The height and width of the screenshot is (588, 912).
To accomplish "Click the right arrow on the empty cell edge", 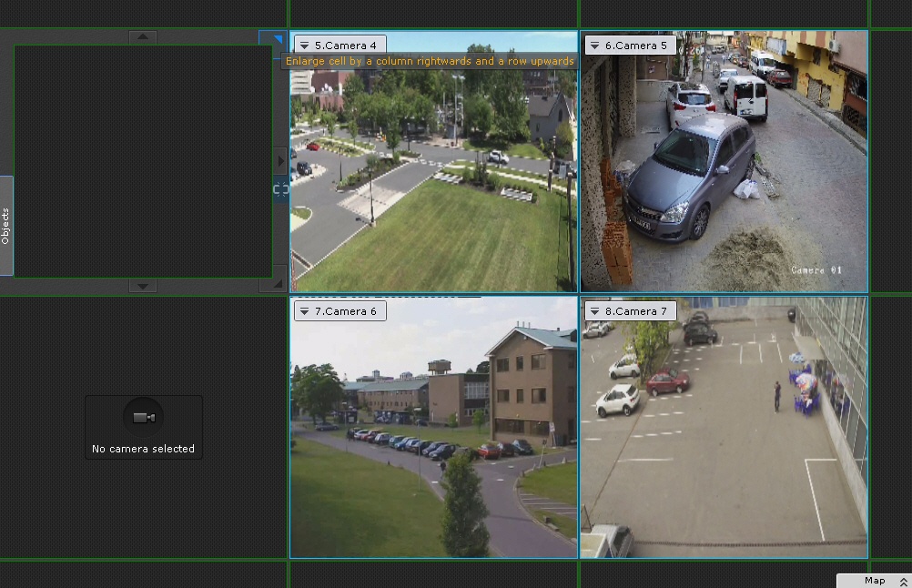I will pos(280,161).
